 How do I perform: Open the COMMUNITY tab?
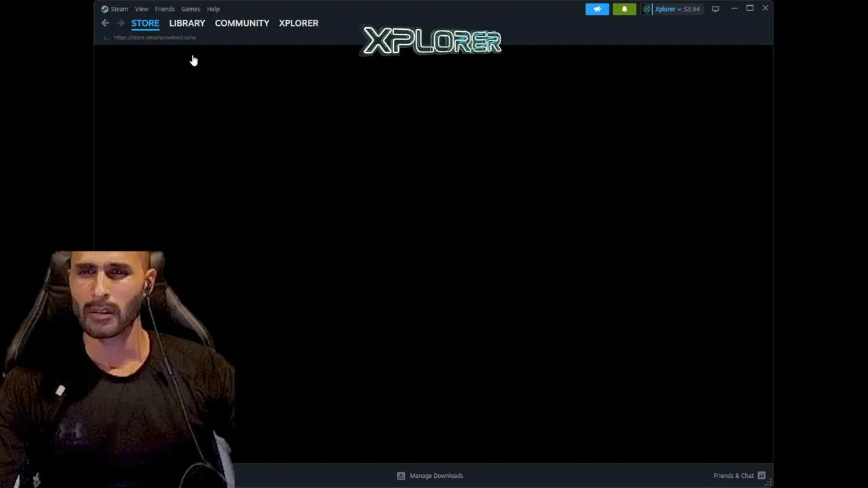(242, 23)
